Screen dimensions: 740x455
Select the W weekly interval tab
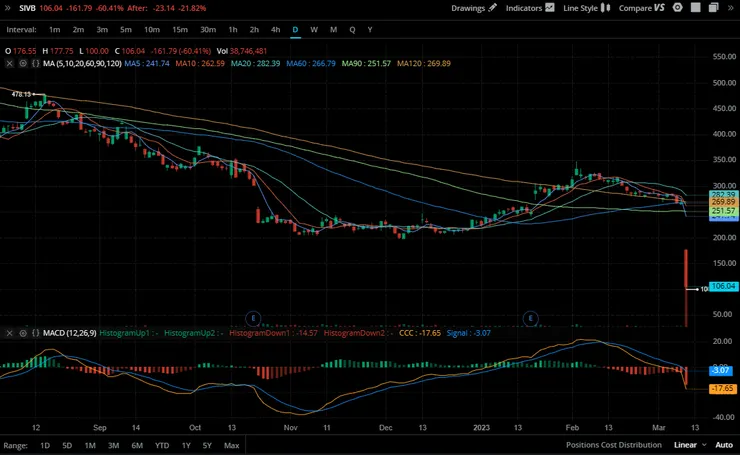click(314, 30)
